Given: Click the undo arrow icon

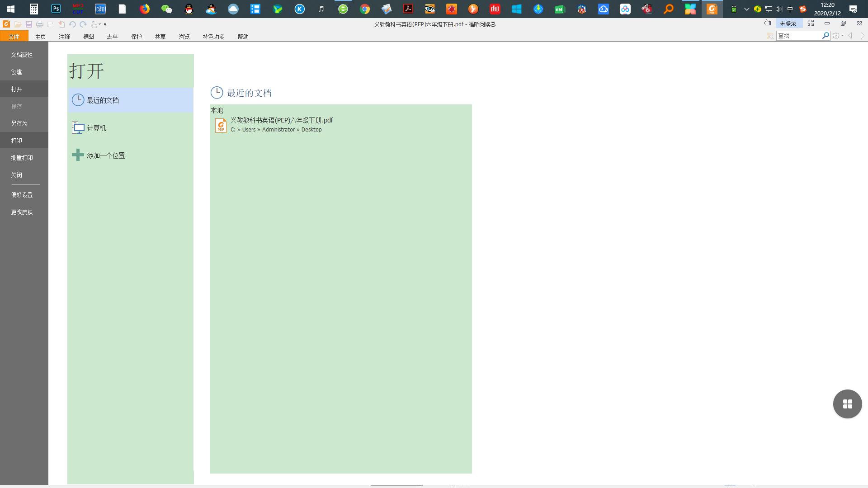Looking at the screenshot, I should [72, 24].
